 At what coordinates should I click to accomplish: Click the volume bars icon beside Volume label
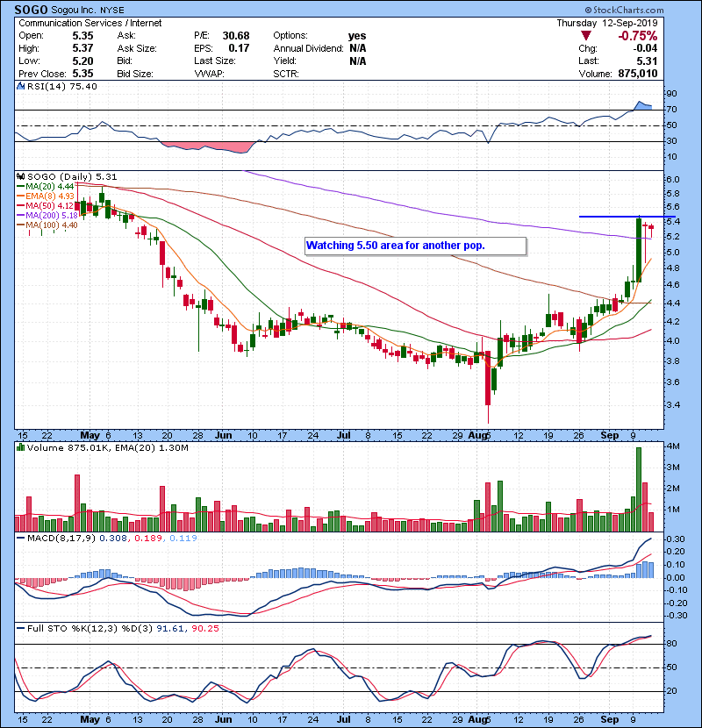point(21,447)
